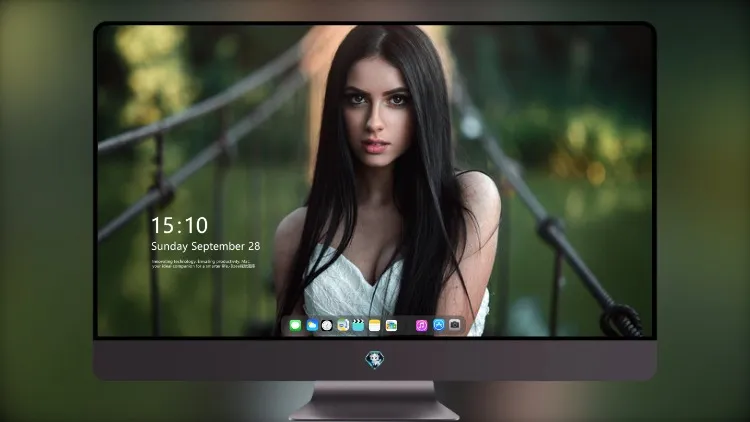
Task: Open the green Messages app in the dock
Action: coord(295,325)
